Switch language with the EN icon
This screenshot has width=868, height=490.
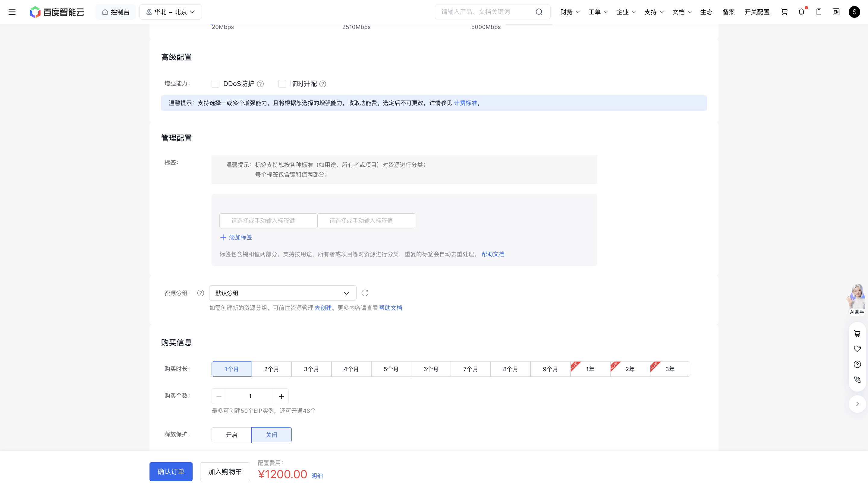click(836, 12)
